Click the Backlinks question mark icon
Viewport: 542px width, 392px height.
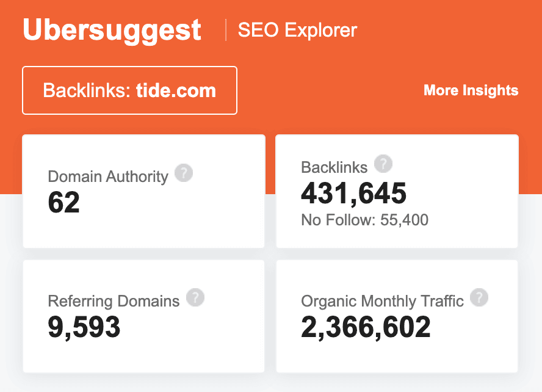(383, 164)
